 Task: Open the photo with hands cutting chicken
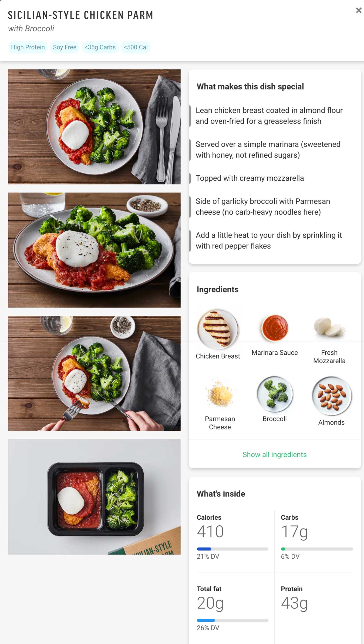pyautogui.click(x=94, y=373)
